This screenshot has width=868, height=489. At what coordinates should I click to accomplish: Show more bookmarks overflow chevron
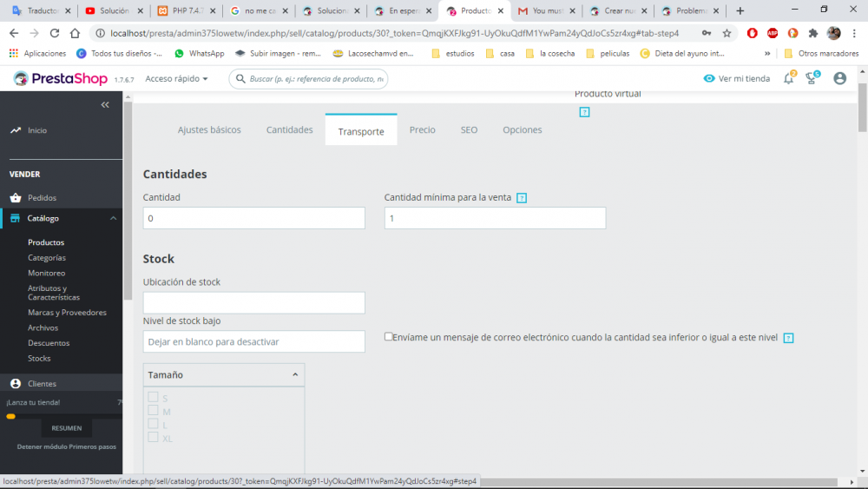tap(767, 54)
